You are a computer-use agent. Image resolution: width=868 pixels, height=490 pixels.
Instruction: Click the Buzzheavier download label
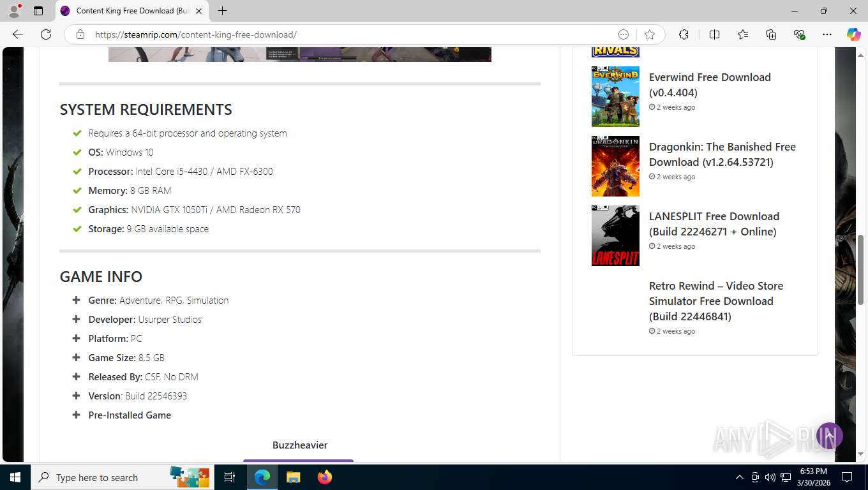coord(300,445)
